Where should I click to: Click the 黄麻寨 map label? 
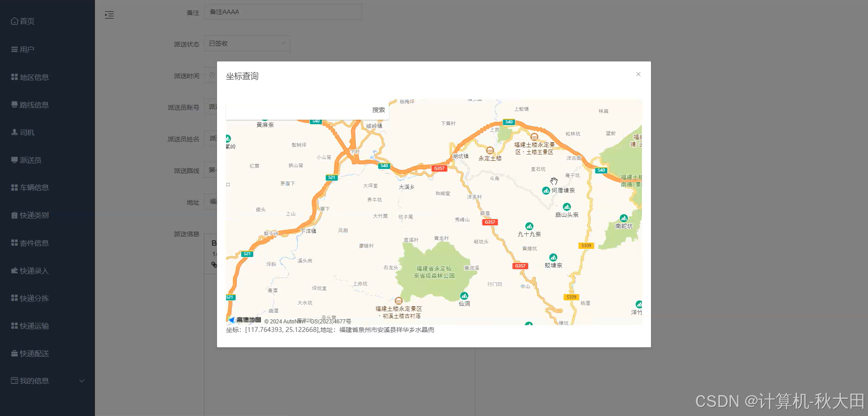[x=265, y=125]
